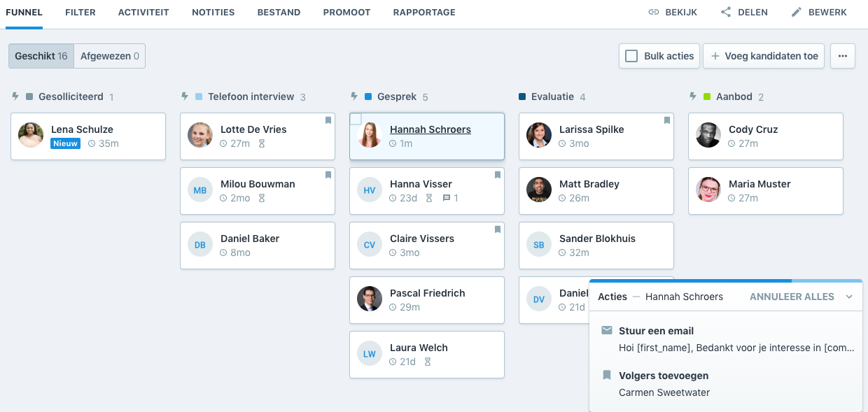The height and width of the screenshot is (412, 868).
Task: Switch to the Afgewezen candidates toggle
Action: pyautogui.click(x=109, y=56)
